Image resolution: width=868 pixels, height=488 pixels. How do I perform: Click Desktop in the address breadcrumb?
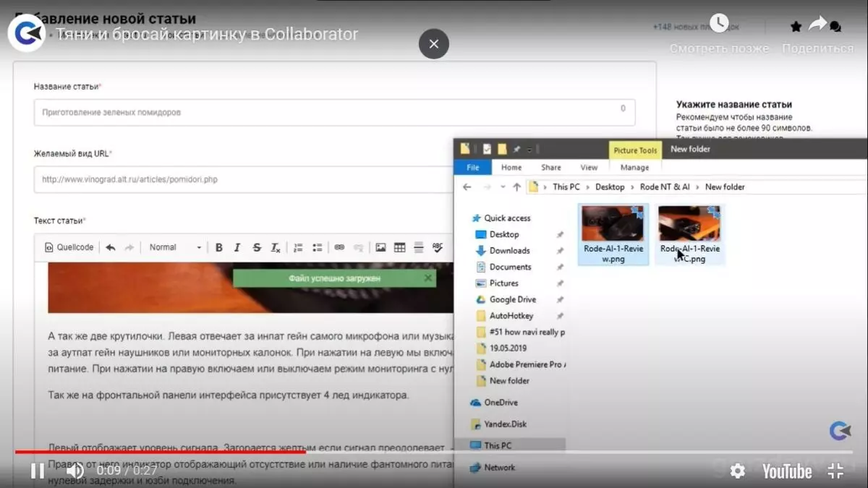[610, 187]
